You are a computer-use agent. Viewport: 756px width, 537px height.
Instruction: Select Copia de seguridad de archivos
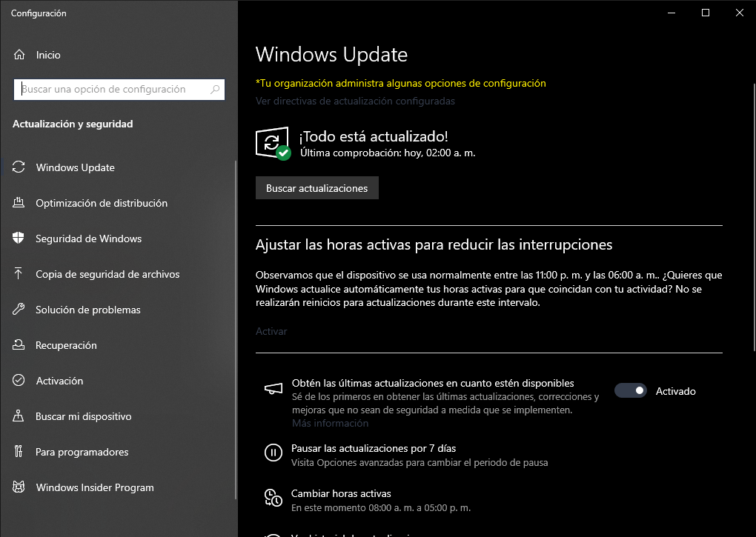tap(118, 274)
